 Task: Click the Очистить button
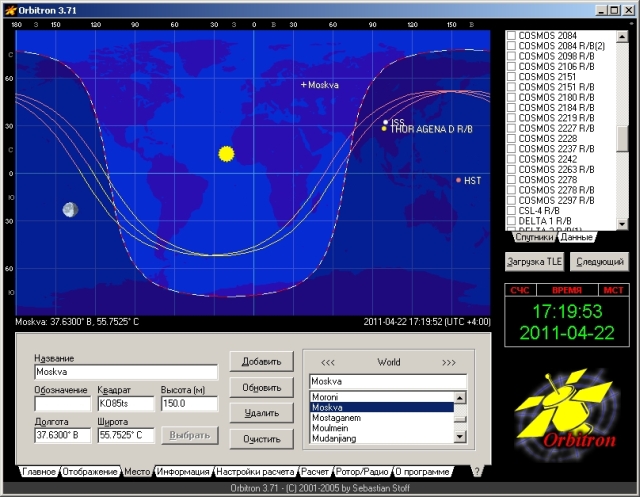coord(261,439)
